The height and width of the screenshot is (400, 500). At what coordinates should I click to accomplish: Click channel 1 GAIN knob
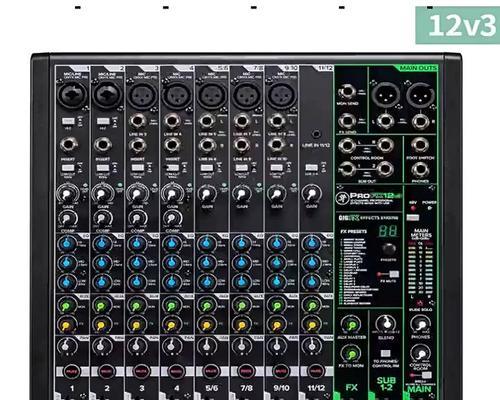click(68, 194)
